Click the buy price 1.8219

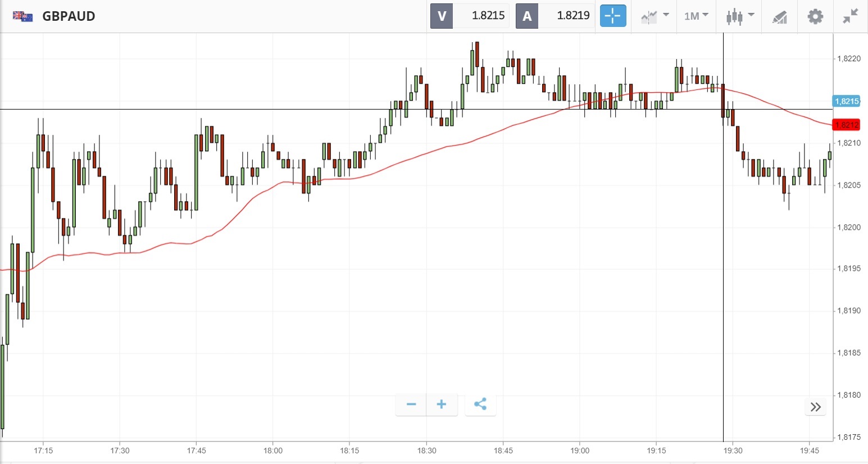(573, 16)
